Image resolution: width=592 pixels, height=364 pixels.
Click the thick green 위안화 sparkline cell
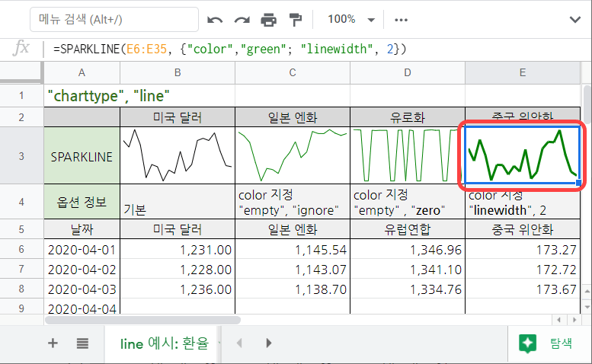point(522,156)
